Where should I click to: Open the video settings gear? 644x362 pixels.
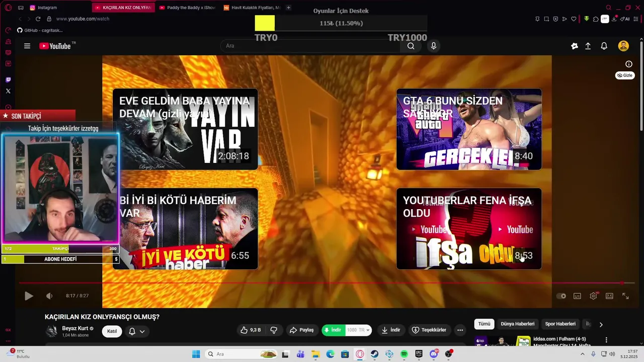[x=593, y=296]
